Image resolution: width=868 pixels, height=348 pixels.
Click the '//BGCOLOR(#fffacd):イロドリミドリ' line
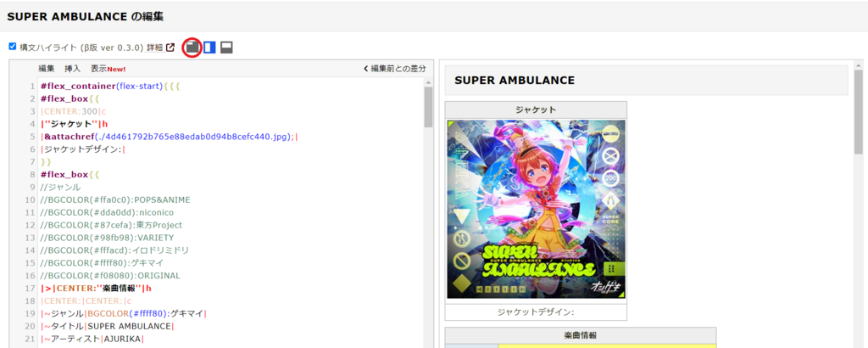114,250
